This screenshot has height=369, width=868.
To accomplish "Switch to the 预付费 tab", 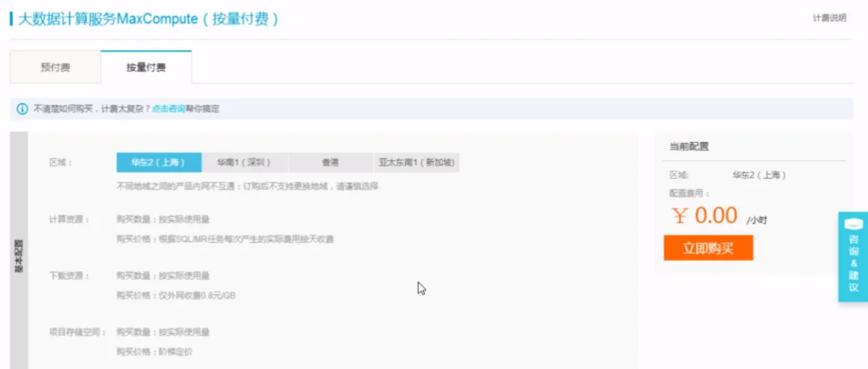I will 55,68.
